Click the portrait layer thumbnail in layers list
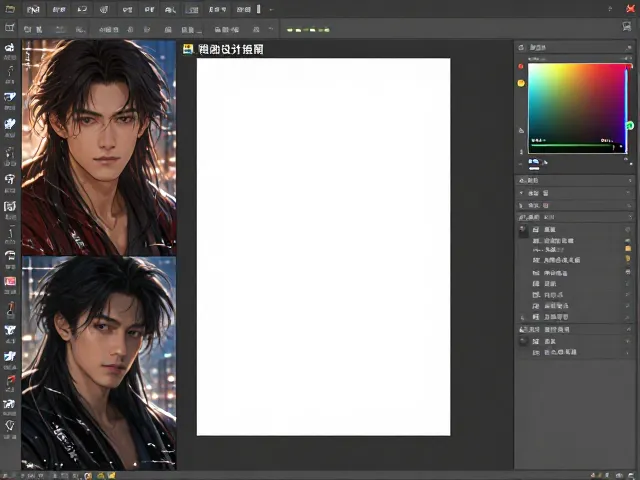The height and width of the screenshot is (480, 640). tap(523, 231)
